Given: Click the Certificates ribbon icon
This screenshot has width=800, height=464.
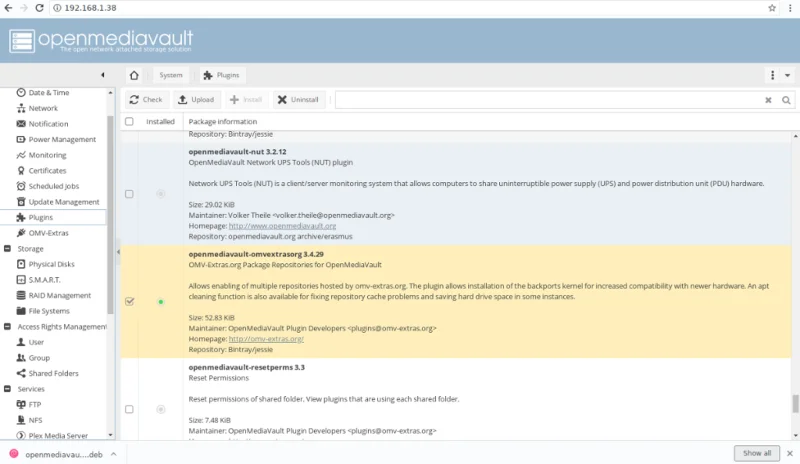Looking at the screenshot, I should click(21, 170).
